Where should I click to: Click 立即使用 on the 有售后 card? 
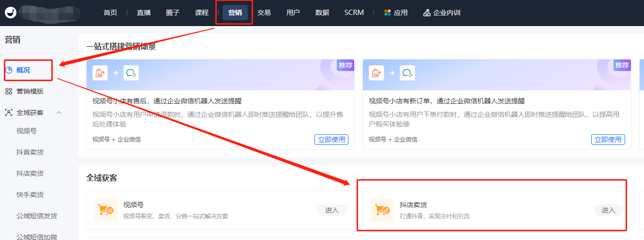click(331, 140)
